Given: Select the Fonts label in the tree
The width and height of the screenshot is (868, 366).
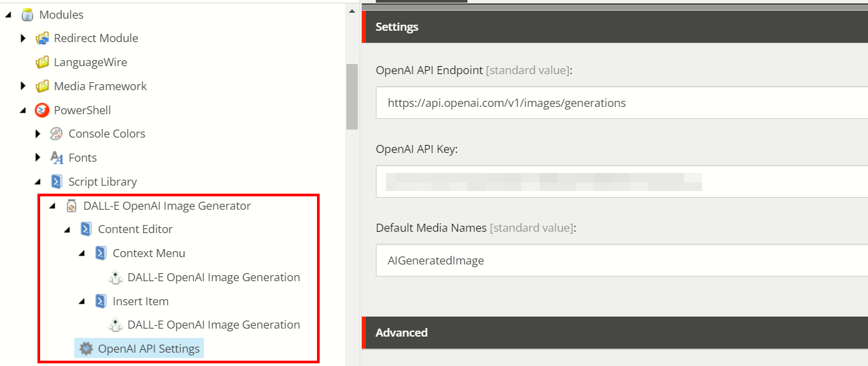Looking at the screenshot, I should click(83, 158).
